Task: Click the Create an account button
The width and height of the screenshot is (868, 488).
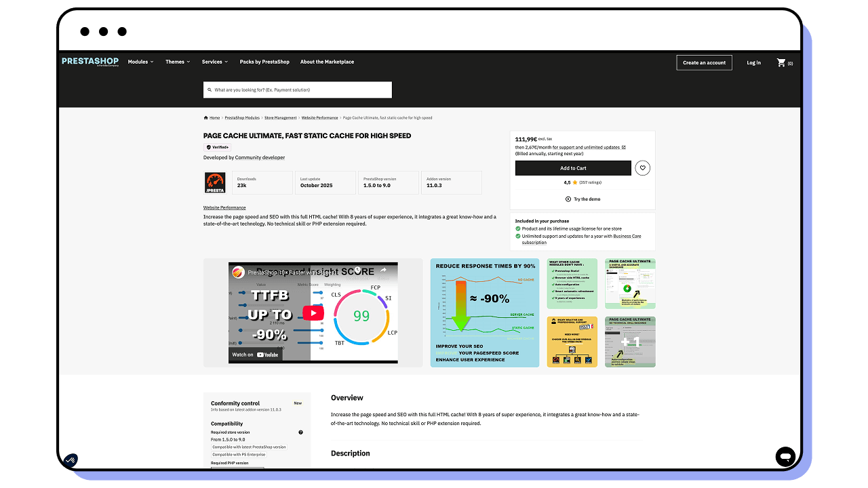Action: click(704, 62)
